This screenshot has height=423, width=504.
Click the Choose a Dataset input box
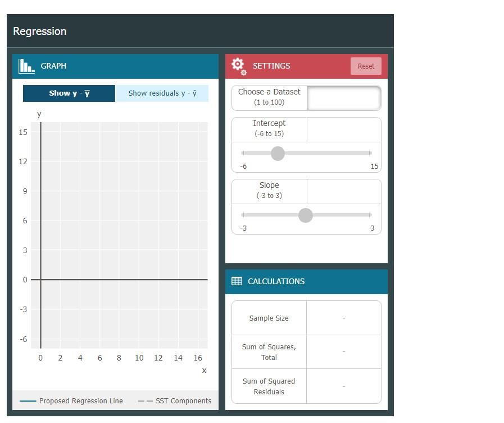tap(344, 97)
